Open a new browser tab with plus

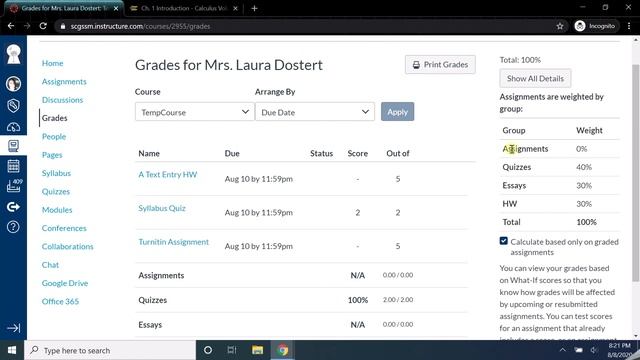click(254, 8)
